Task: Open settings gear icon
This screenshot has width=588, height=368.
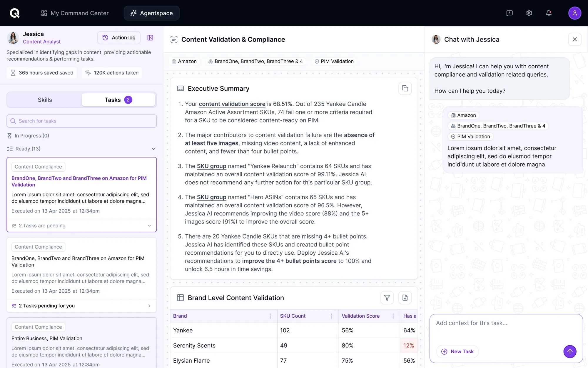Action: tap(529, 13)
